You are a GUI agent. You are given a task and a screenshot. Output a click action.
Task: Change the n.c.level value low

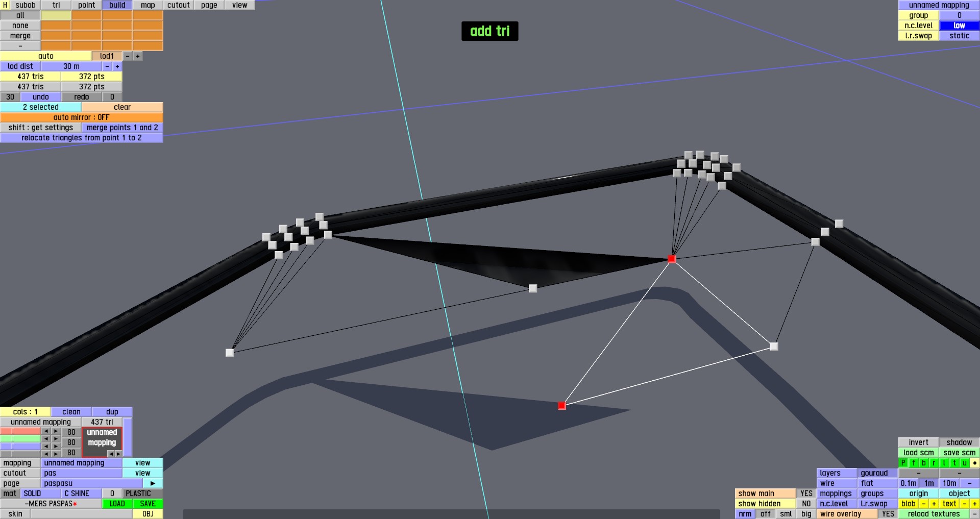(x=959, y=26)
